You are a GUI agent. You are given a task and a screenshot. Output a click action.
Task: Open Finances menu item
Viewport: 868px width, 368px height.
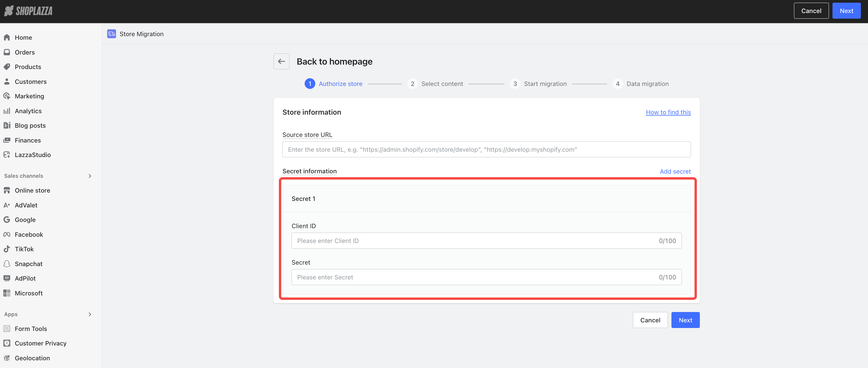28,140
